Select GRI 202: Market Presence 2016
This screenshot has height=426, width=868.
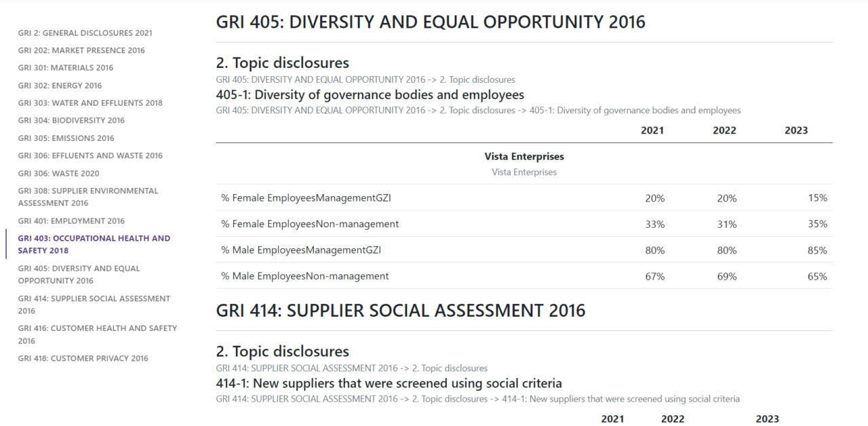pos(81,50)
